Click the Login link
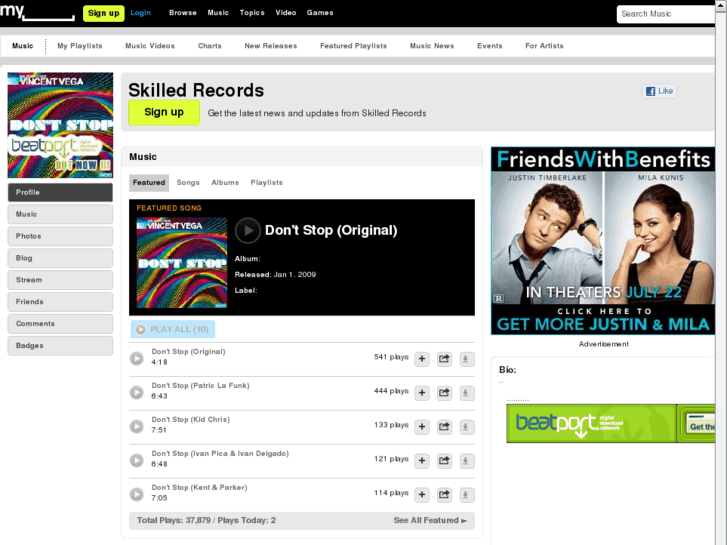Image resolution: width=727 pixels, height=545 pixels. pos(140,13)
